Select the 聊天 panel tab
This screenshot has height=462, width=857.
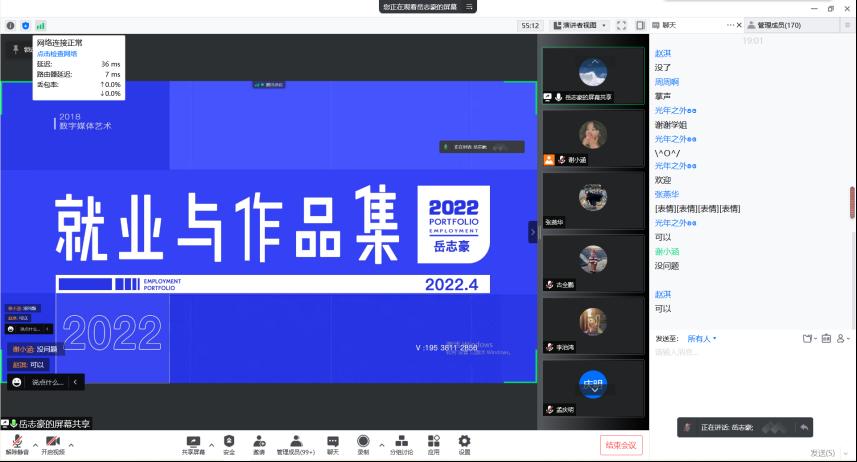669,25
